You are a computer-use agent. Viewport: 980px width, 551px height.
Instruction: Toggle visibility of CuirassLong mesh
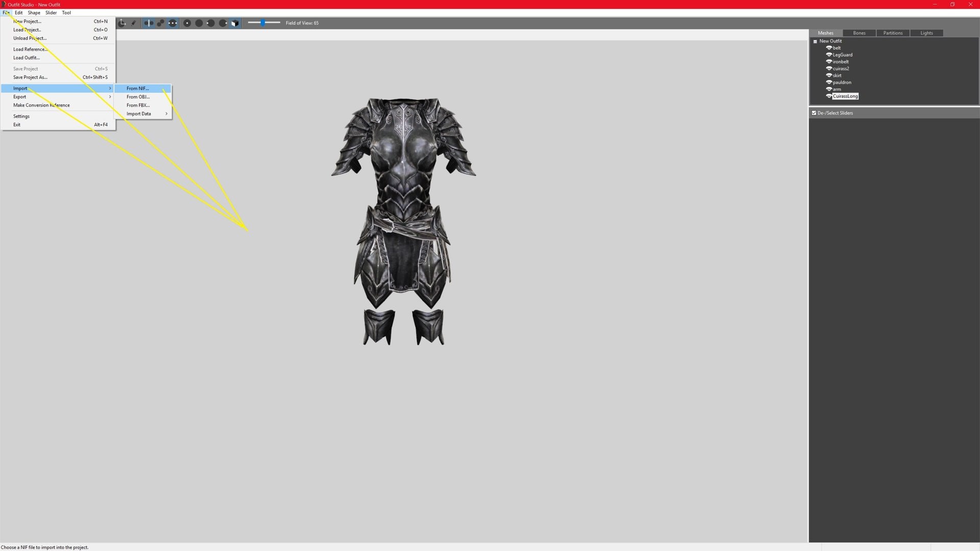pyautogui.click(x=829, y=96)
